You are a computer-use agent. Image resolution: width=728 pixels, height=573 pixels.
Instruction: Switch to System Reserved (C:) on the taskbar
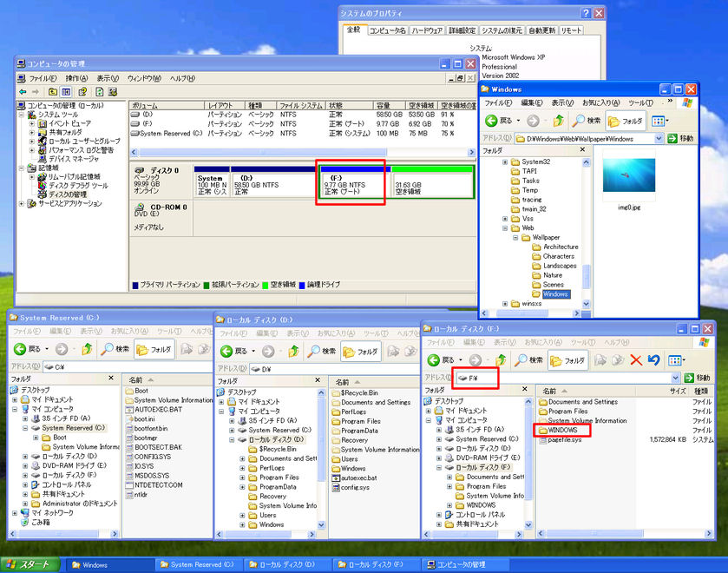click(198, 564)
